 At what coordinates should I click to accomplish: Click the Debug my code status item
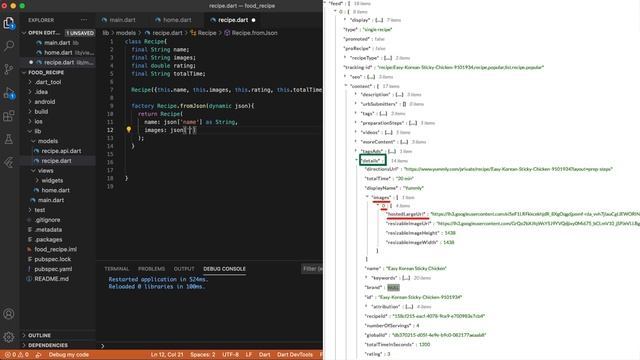click(x=69, y=355)
